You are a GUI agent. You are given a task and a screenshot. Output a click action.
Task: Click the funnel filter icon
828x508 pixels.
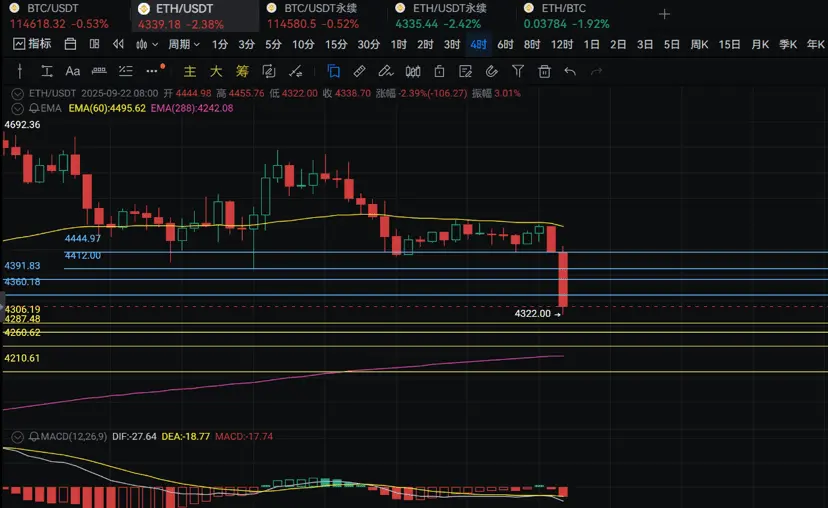tap(518, 71)
